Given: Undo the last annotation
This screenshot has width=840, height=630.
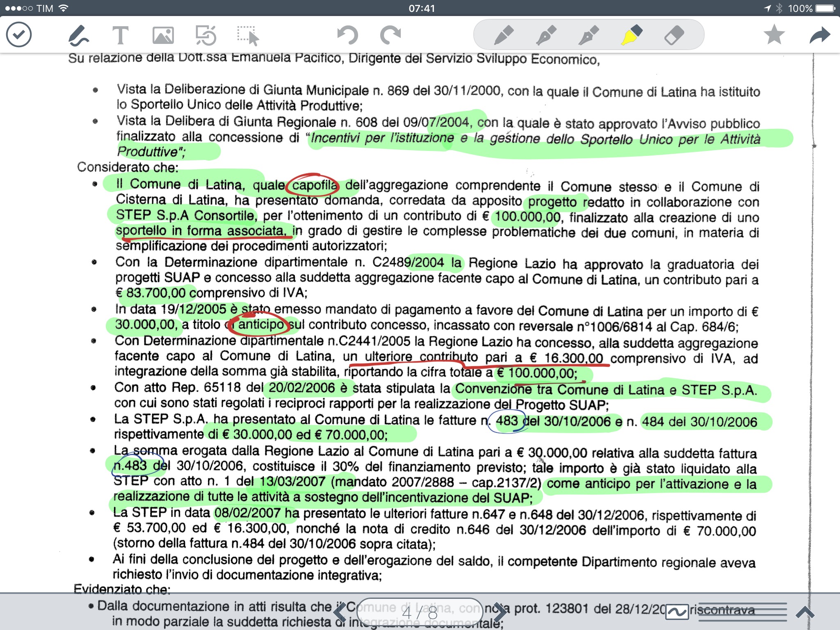Looking at the screenshot, I should (347, 35).
